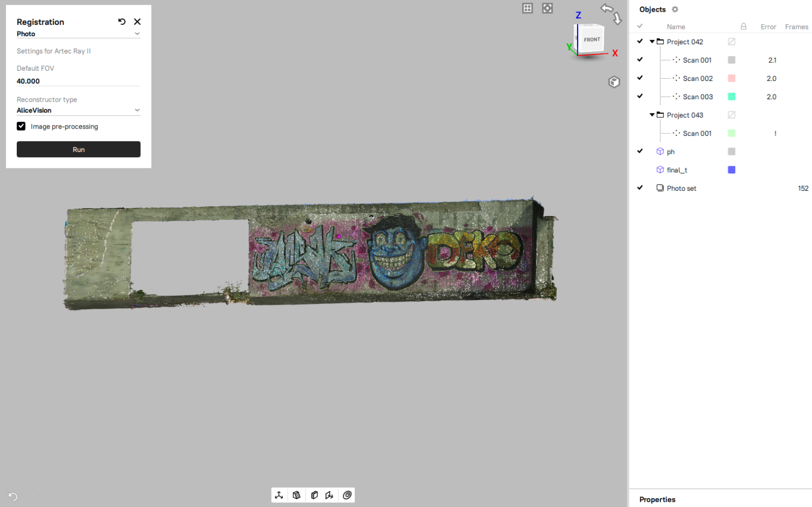Click the Photo set item icon

pos(660,188)
